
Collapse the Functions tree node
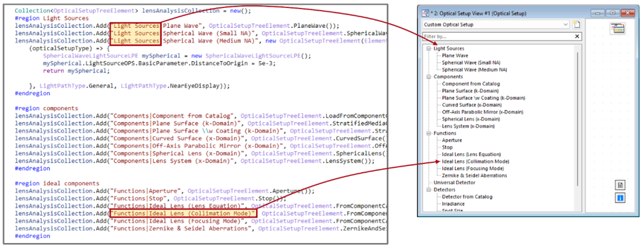(429, 133)
